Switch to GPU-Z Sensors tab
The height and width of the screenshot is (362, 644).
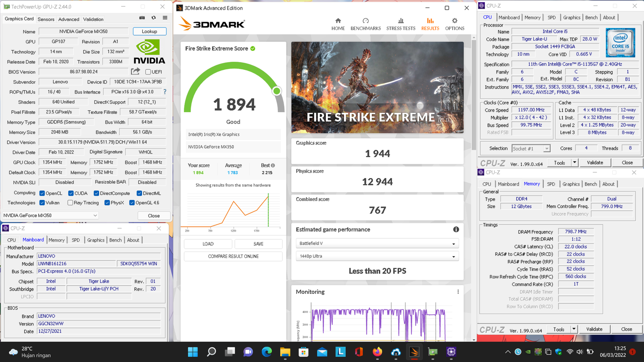click(46, 19)
